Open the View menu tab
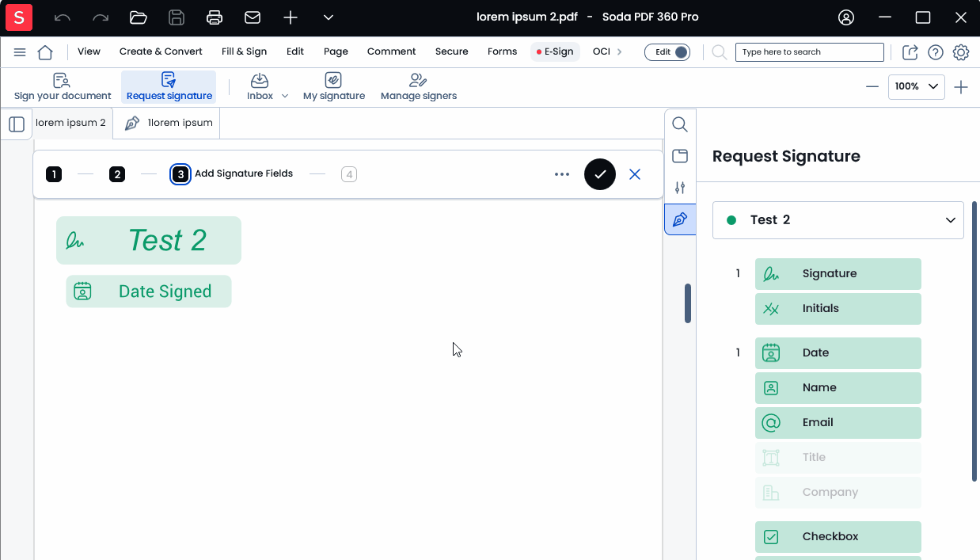Screen dimensions: 980x560 (x=89, y=51)
